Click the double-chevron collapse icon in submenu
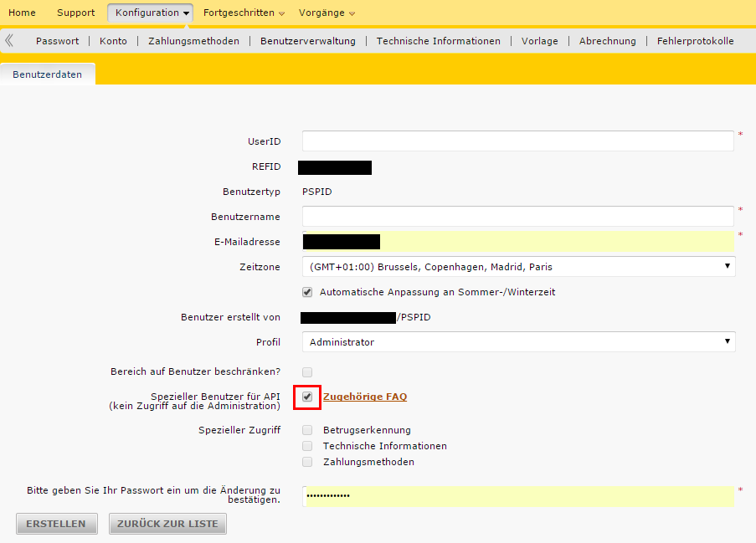756x543 pixels. point(9,40)
